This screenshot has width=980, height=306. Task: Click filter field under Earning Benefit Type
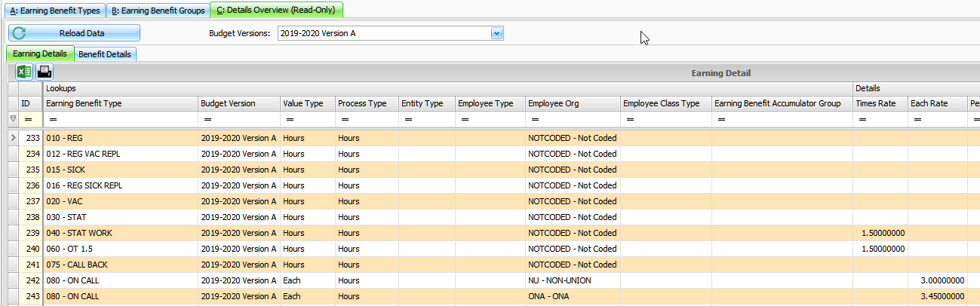[x=120, y=119]
